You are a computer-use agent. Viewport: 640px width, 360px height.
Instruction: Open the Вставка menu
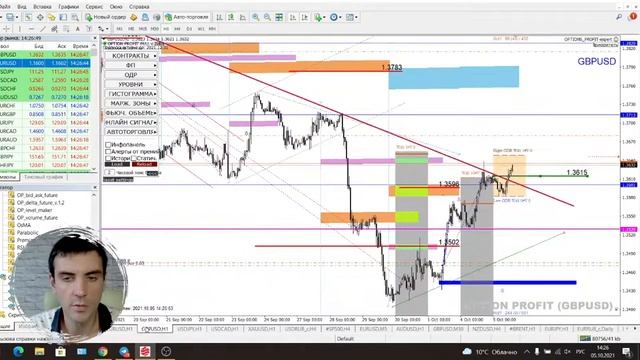pyautogui.click(x=42, y=7)
